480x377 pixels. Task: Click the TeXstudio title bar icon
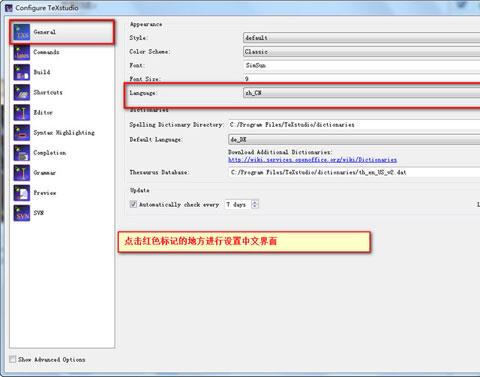[9, 8]
